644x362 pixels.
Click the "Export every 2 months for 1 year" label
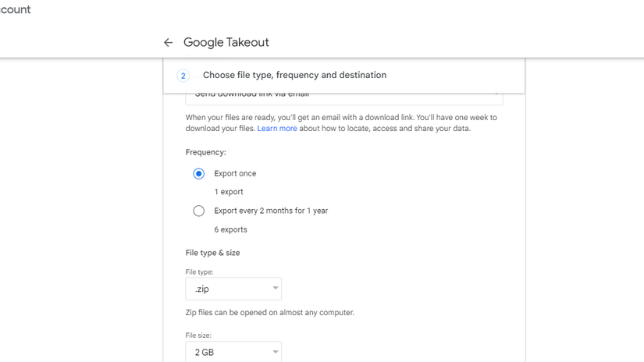pos(271,211)
